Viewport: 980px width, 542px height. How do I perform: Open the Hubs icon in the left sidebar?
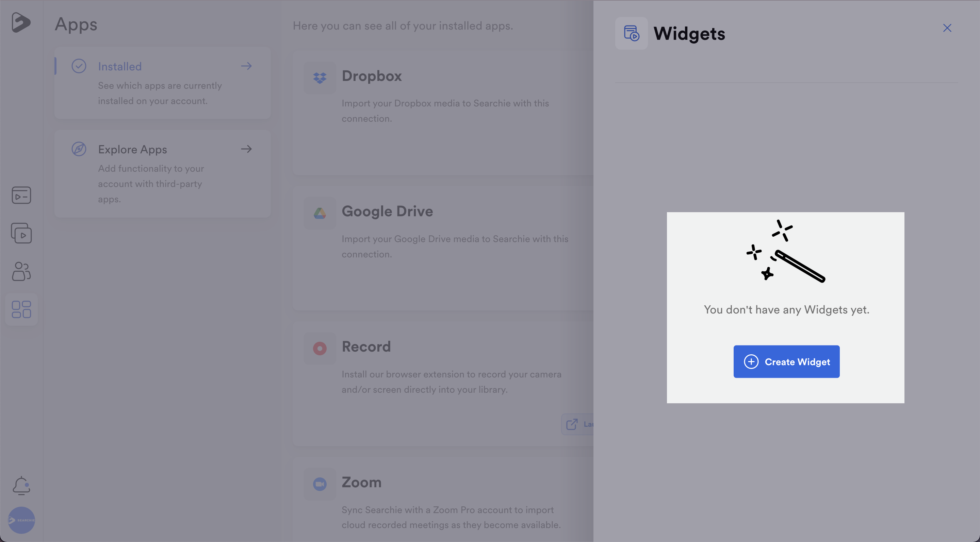(x=21, y=196)
